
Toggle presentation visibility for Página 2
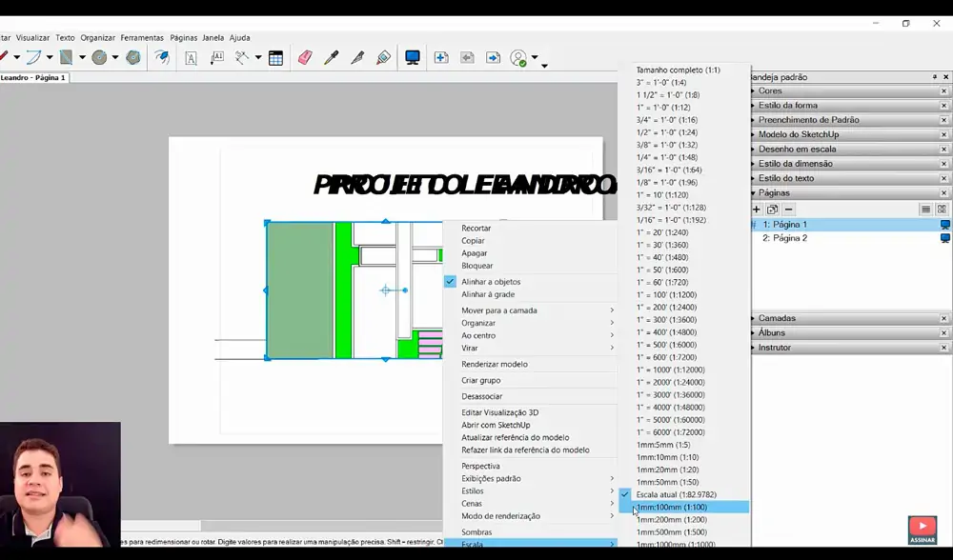[945, 238]
